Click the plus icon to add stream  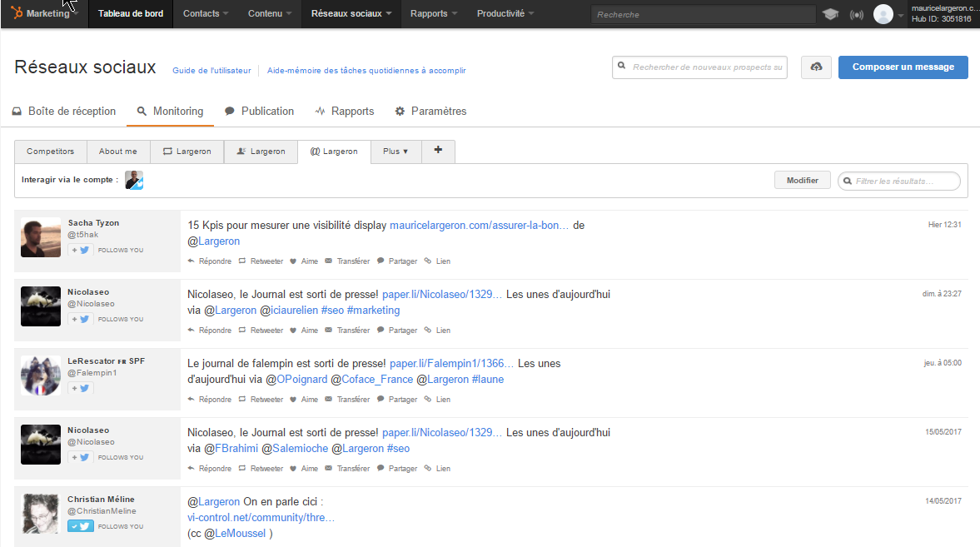click(438, 150)
